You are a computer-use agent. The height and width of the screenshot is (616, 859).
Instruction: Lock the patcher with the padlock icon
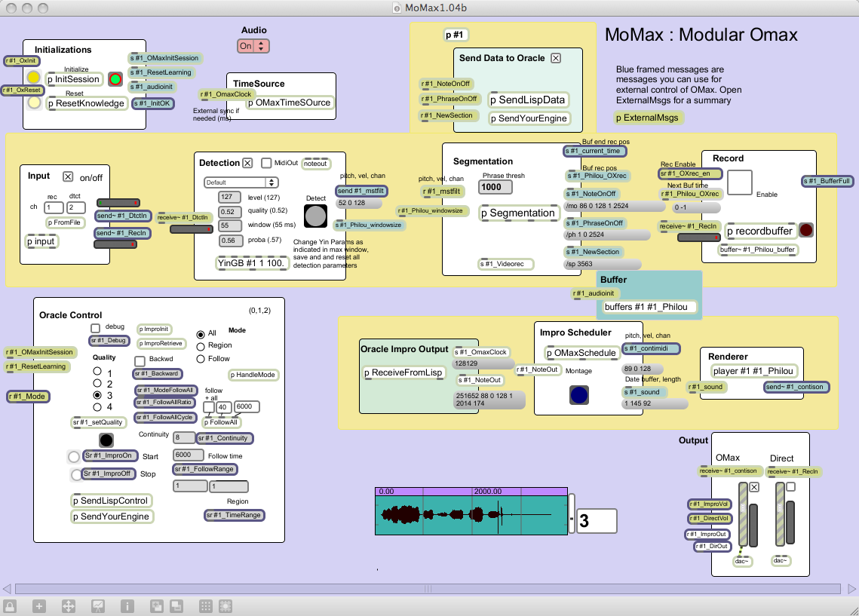[10, 606]
